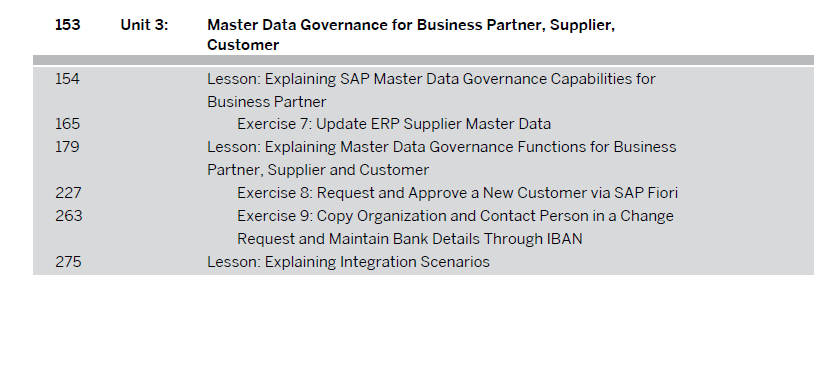Image resolution: width=828 pixels, height=383 pixels.
Task: Open Exercise 7 Update ERP Supplier Master Data
Action: pyautogui.click(x=394, y=124)
